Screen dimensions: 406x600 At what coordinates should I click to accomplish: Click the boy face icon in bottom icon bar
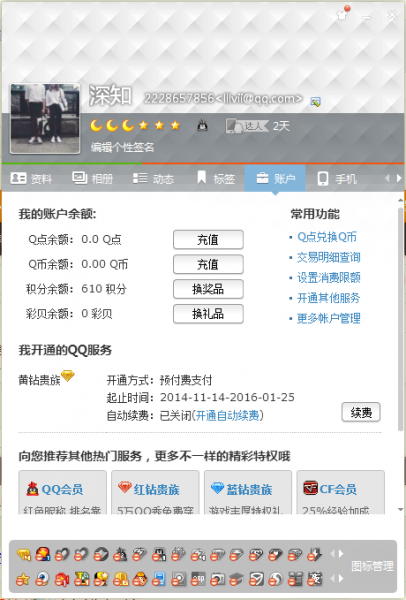point(140,579)
